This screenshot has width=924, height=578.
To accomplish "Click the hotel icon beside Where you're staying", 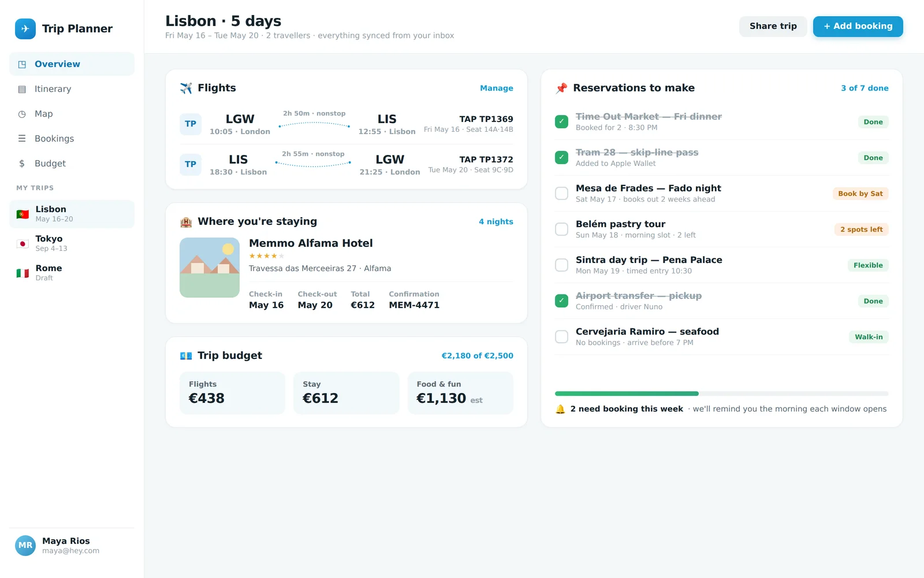I will 186,221.
